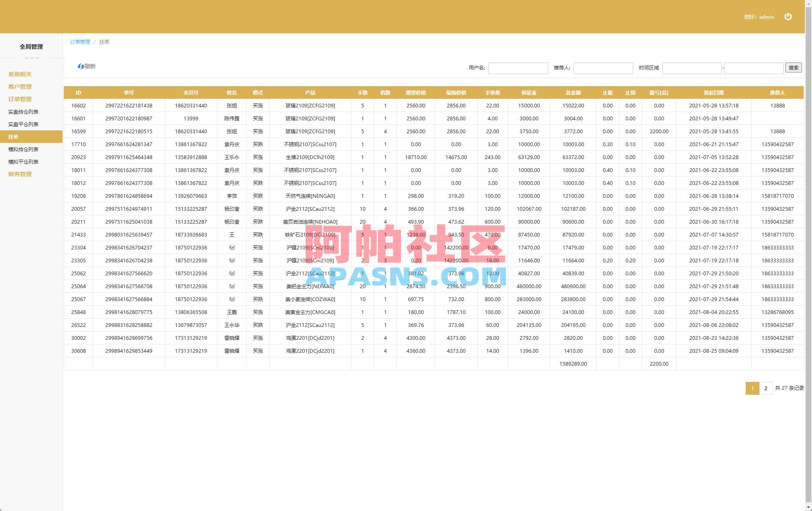812x511 pixels.
Task: Open 实盘平仓列表 menu item
Action: (23, 124)
